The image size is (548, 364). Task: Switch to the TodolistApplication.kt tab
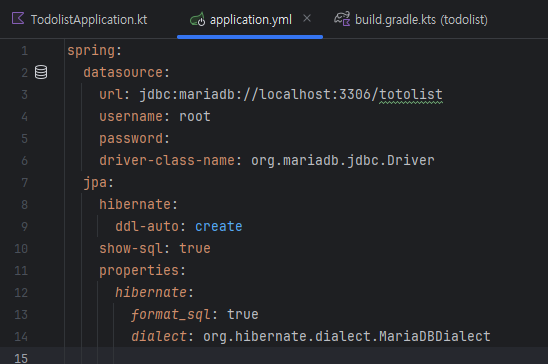(79, 19)
